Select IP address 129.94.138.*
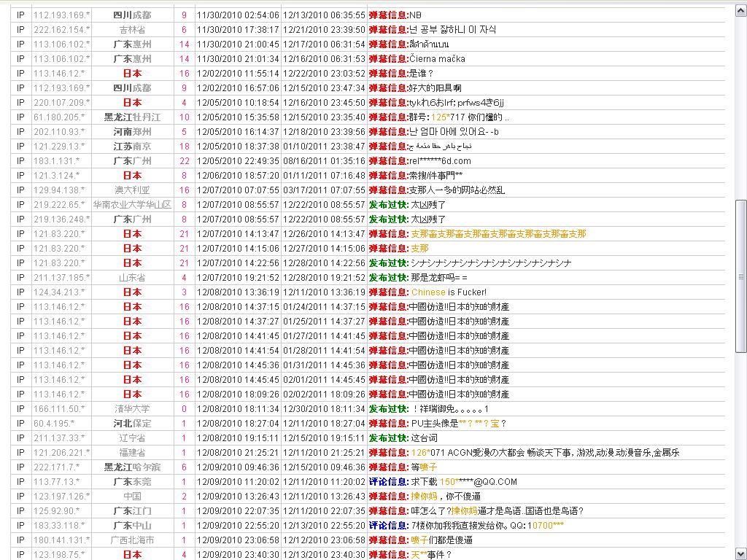This screenshot has width=747, height=560. [59, 190]
